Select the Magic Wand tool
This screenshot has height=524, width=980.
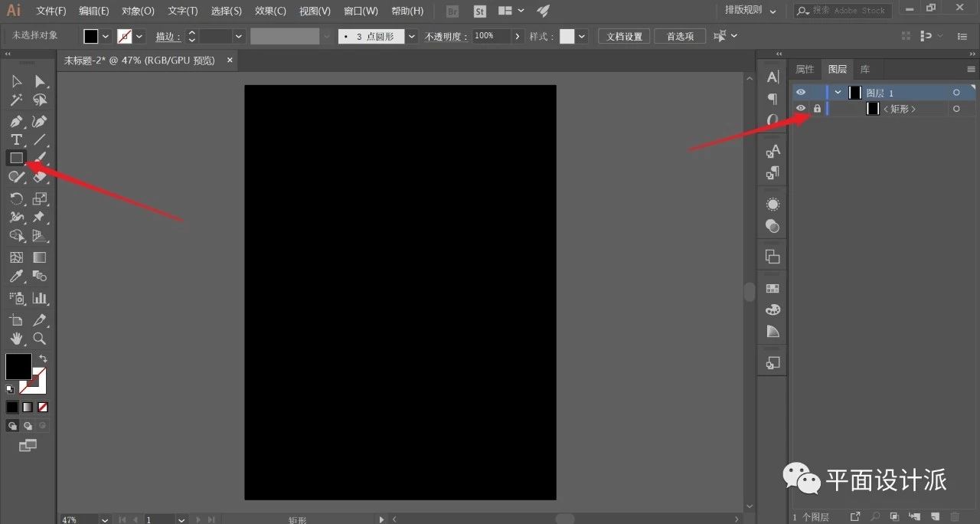17,100
